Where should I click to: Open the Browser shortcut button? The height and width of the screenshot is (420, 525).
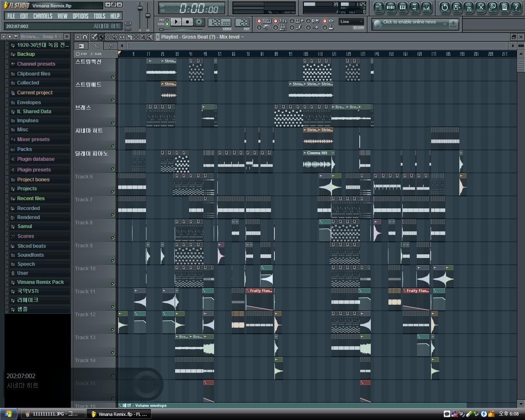click(414, 7)
